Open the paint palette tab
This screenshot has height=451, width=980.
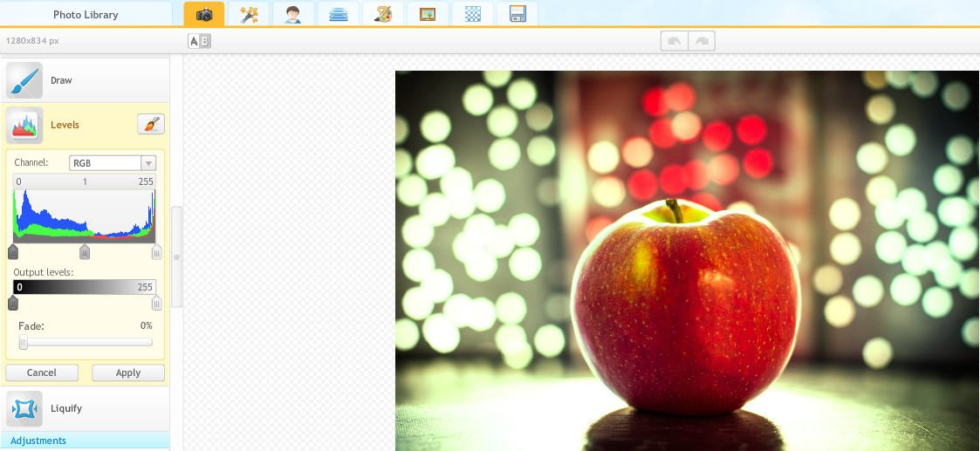pyautogui.click(x=382, y=14)
